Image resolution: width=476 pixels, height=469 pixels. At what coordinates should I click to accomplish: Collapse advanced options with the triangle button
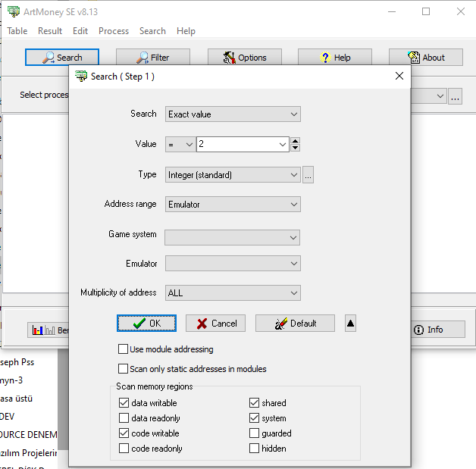pos(350,323)
